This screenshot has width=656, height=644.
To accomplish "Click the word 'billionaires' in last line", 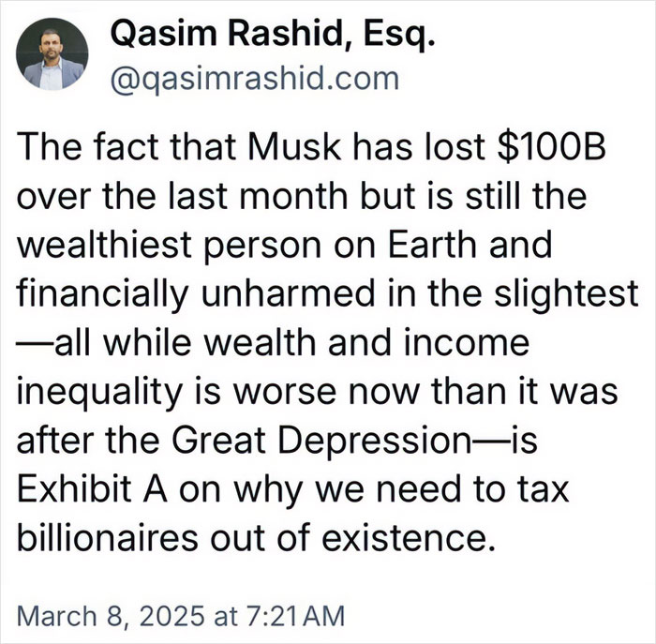I will 108,538.
